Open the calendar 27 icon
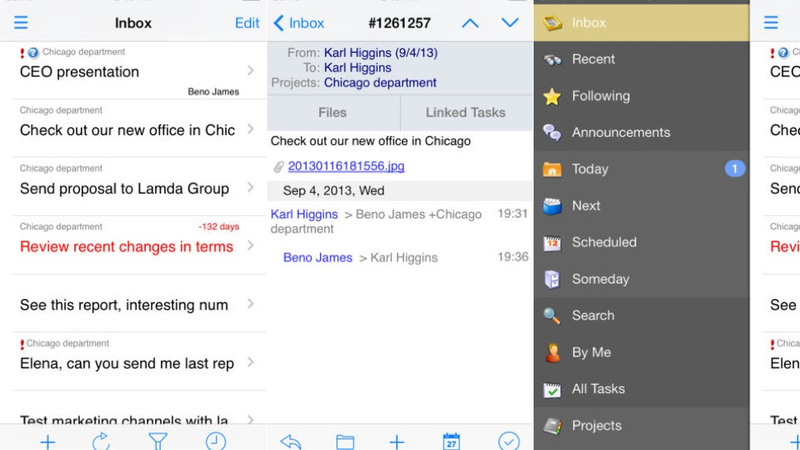This screenshot has height=450, width=800. pyautogui.click(x=452, y=441)
